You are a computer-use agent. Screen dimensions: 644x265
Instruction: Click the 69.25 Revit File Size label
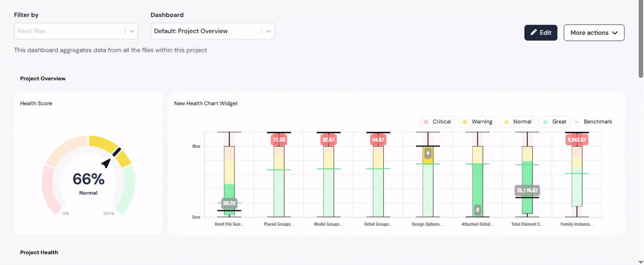229,203
